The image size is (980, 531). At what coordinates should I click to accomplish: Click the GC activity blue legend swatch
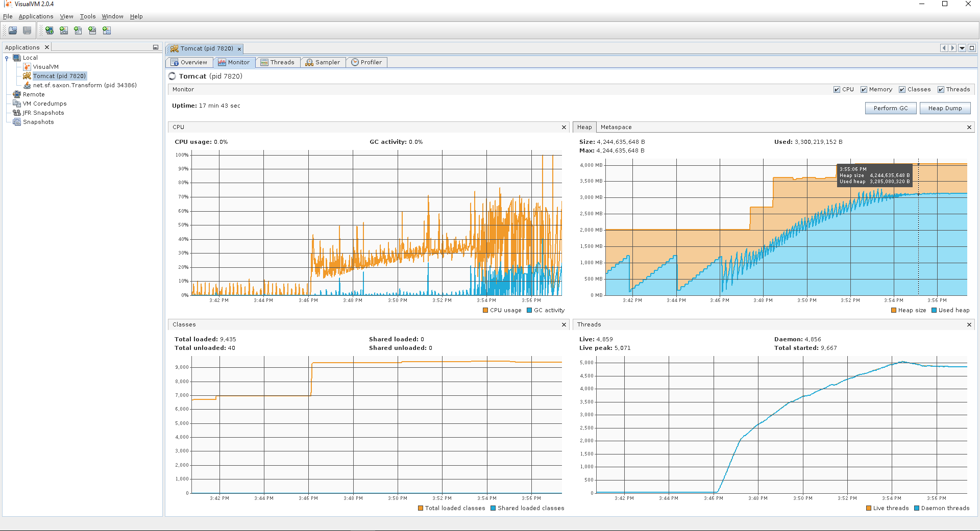[529, 310]
